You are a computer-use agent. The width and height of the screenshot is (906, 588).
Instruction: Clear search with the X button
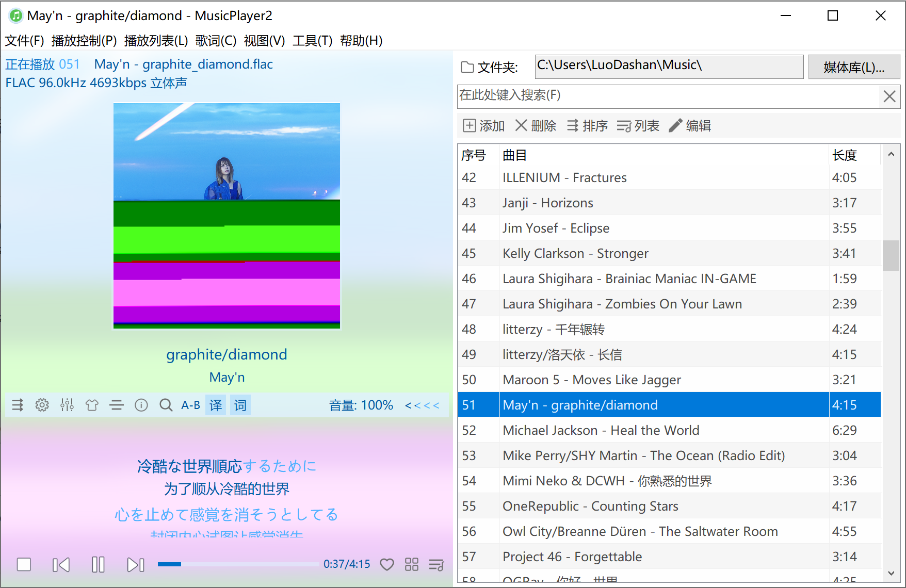click(889, 96)
